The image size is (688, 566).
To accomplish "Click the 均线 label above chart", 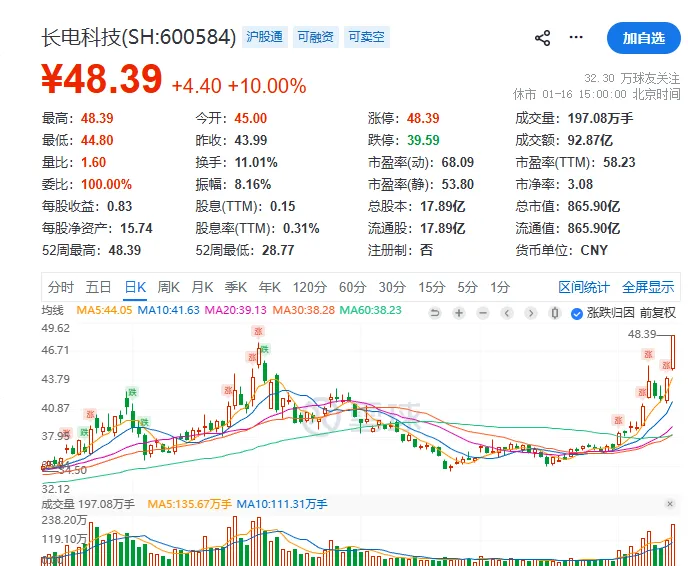I will (x=53, y=310).
